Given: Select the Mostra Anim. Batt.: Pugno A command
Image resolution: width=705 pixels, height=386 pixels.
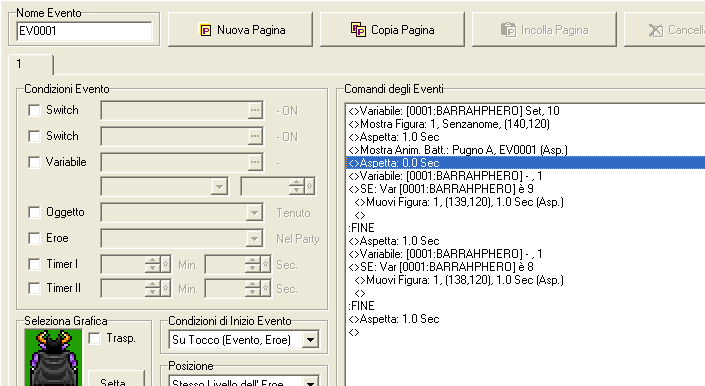Looking at the screenshot, I should coord(525,150).
